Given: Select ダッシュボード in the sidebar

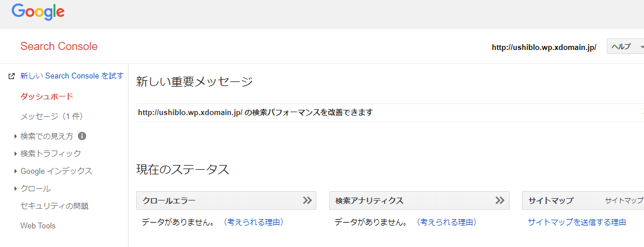Looking at the screenshot, I should coord(47,97).
